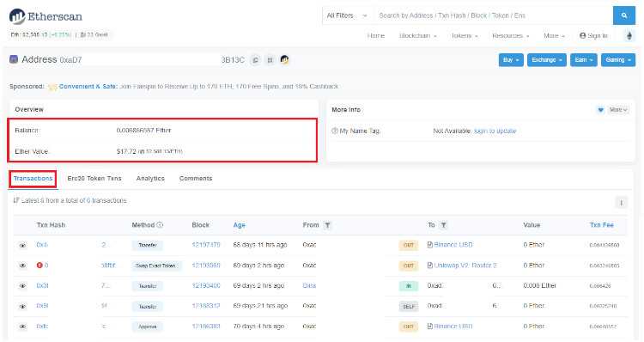The image size is (644, 342).
Task: Click the 0.006 Ether value cell
Action: tap(540, 285)
